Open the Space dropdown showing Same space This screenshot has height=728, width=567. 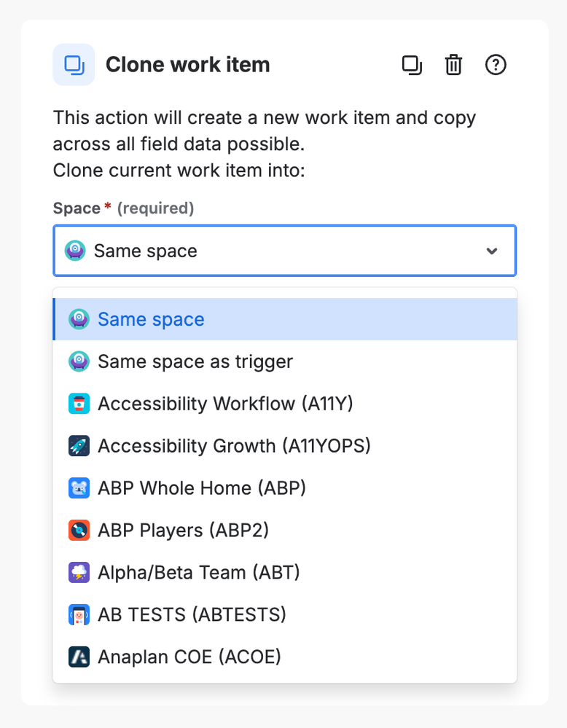tap(285, 251)
